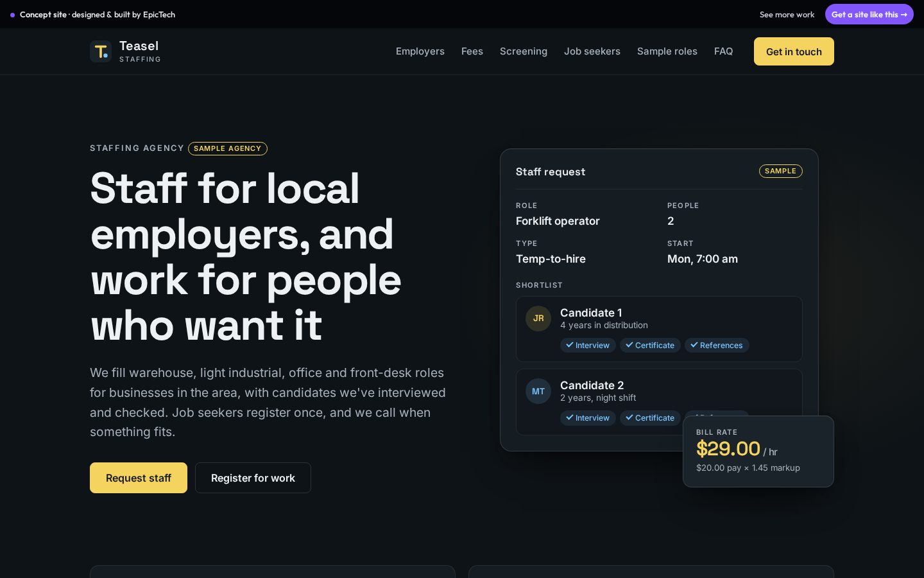Click Candidate 1's References check chip
This screenshot has width=924, height=578.
tap(717, 346)
